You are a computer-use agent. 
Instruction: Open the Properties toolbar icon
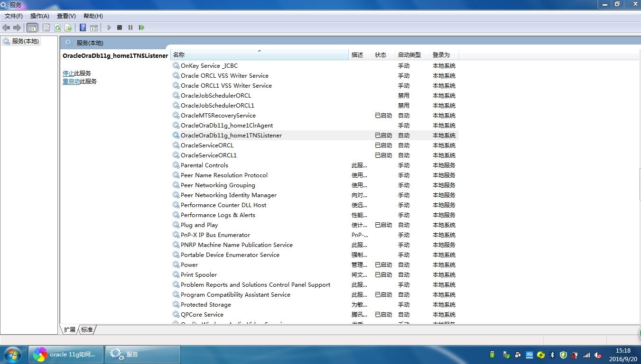tap(46, 27)
